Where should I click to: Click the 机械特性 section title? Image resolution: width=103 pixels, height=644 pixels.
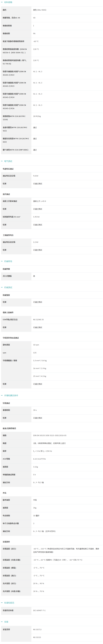(x=8, y=261)
